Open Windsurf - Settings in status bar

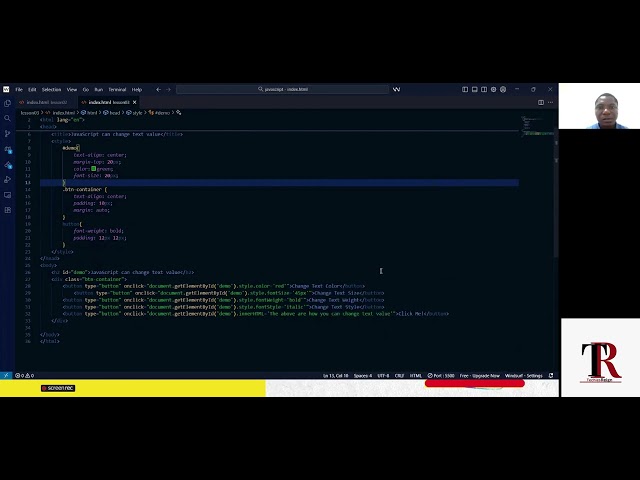point(524,376)
